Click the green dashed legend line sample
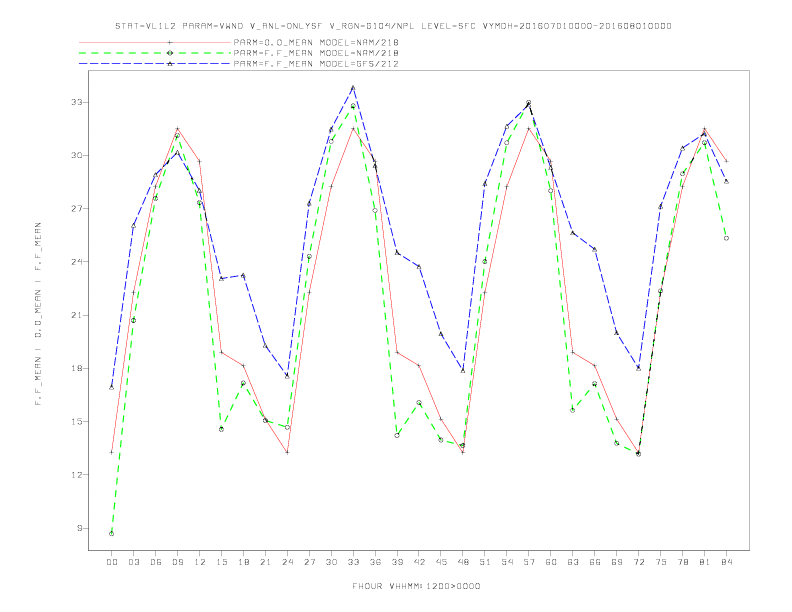Image resolution: width=792 pixels, height=612 pixels. (155, 53)
